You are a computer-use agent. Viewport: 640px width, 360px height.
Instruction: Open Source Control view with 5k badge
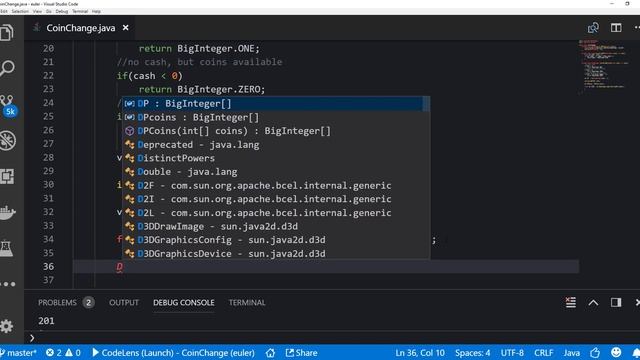pos(7,105)
